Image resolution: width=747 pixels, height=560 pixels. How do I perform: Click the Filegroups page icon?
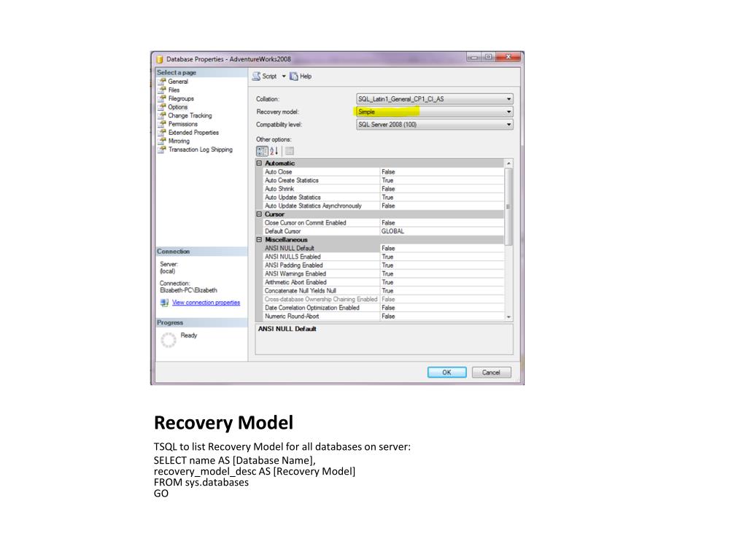[x=162, y=98]
